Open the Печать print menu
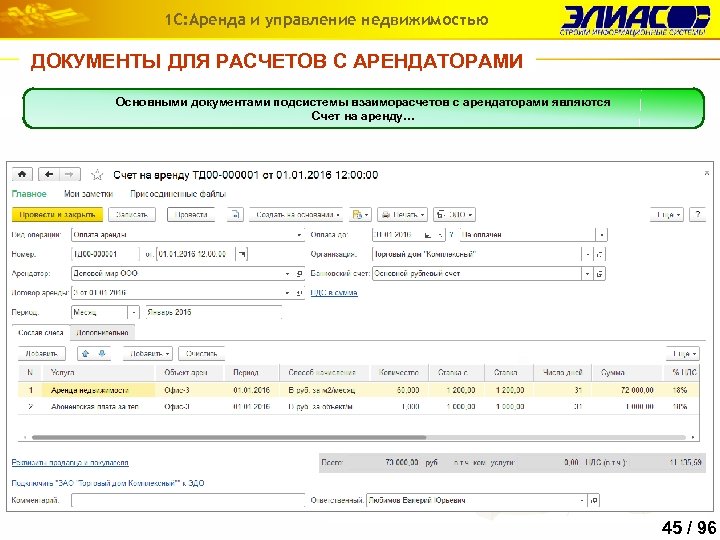 pyautogui.click(x=403, y=214)
